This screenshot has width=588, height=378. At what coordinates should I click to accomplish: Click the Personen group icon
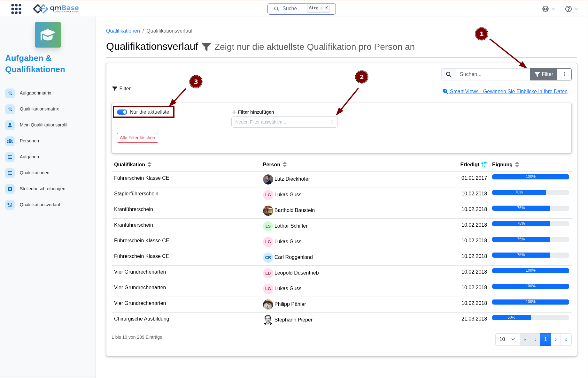pyautogui.click(x=10, y=141)
